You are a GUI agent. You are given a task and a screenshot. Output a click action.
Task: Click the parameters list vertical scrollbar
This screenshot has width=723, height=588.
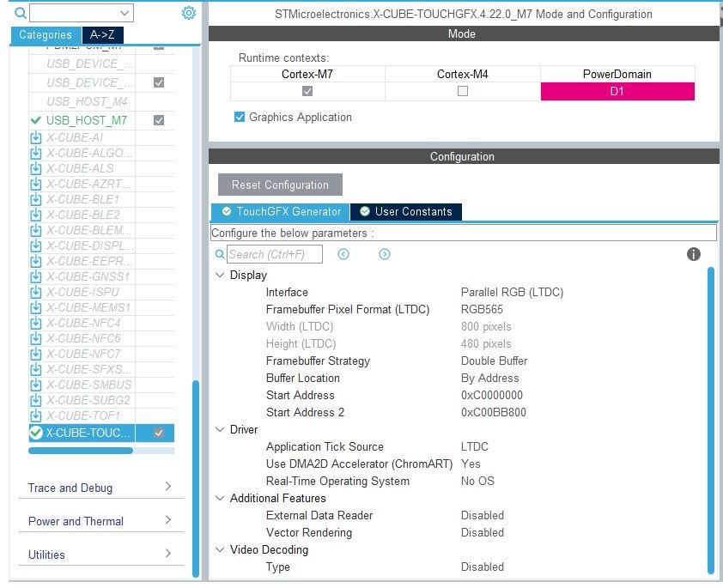click(712, 421)
